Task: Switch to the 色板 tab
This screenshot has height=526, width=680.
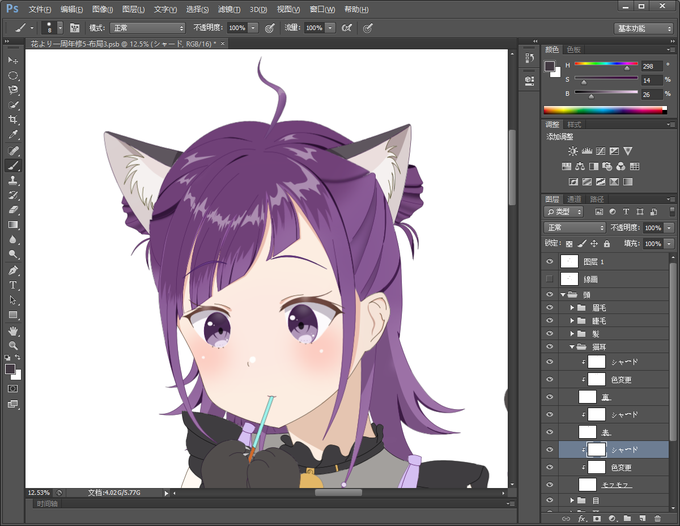Action: coord(574,49)
